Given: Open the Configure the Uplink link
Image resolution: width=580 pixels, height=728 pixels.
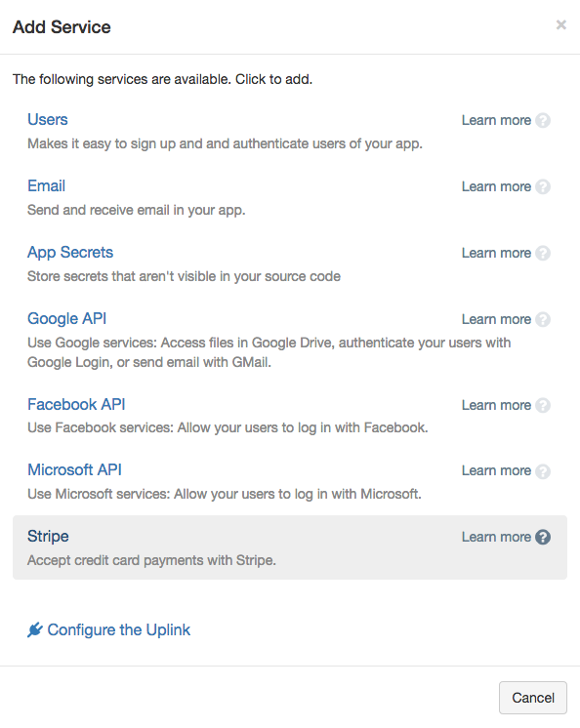Looking at the screenshot, I should tap(118, 630).
